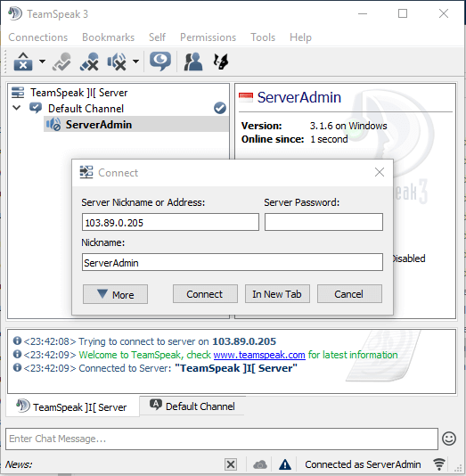Click the info icon on the Welcome log line
Viewport: 466px width, 476px height.
tap(17, 354)
